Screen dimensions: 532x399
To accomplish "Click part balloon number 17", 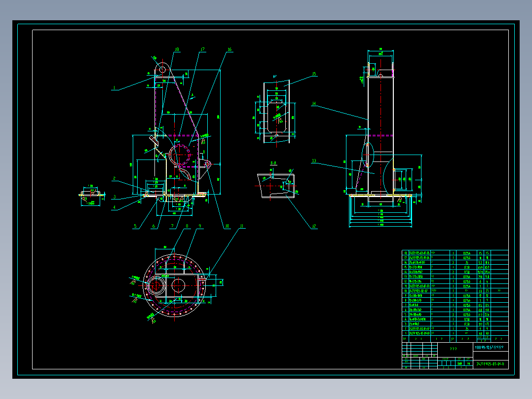I will pyautogui.click(x=202, y=49).
